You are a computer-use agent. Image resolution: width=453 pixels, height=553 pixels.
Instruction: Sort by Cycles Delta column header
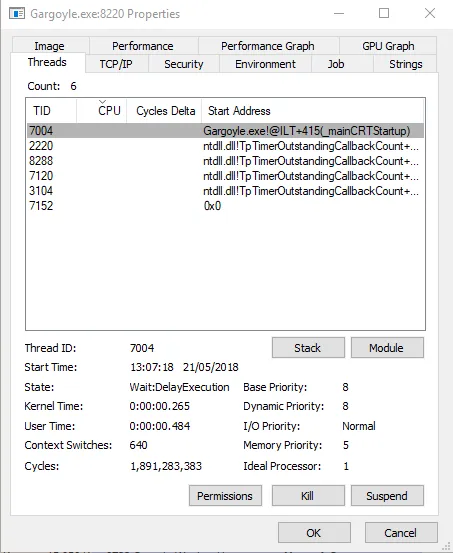pyautogui.click(x=164, y=111)
